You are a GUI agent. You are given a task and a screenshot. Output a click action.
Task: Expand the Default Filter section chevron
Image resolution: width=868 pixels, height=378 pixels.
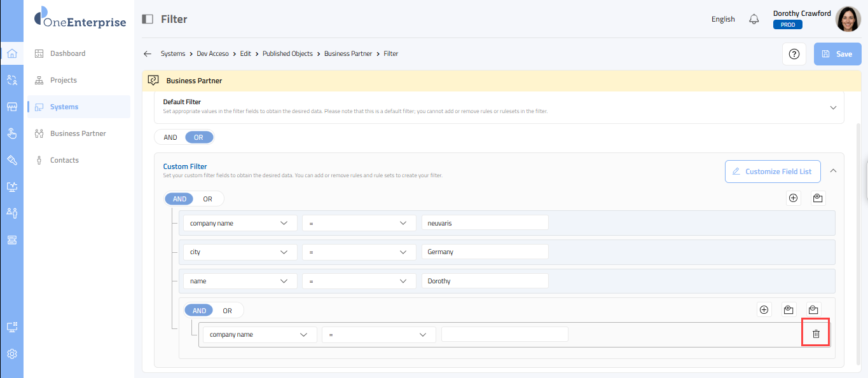(x=833, y=107)
